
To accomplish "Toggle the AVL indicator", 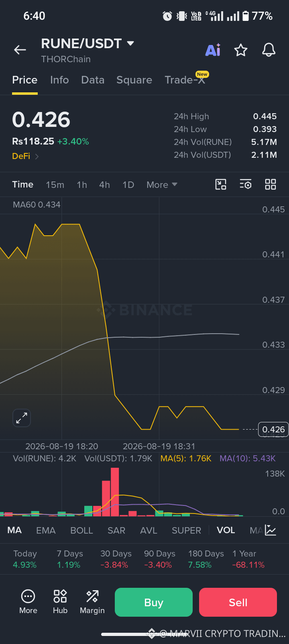I will coord(149,530).
